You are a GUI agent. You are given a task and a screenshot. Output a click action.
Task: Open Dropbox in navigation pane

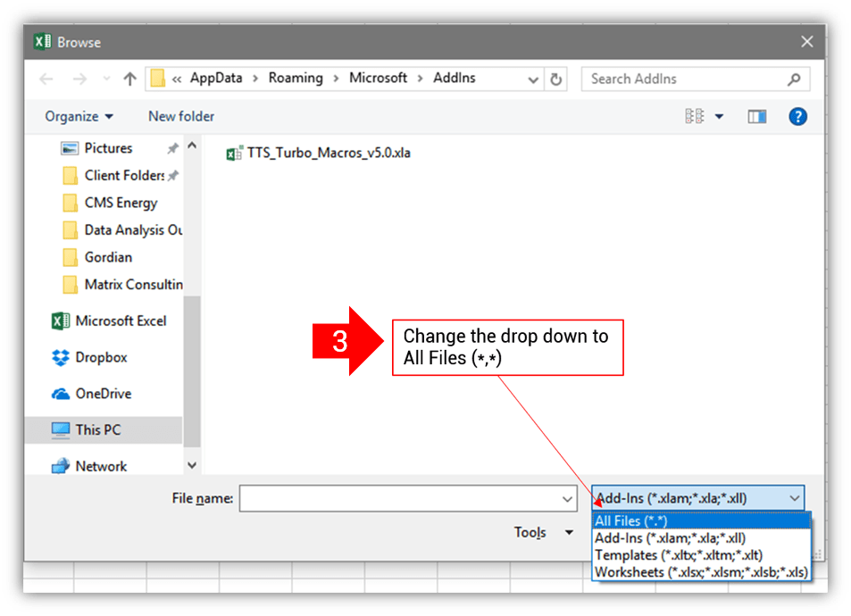click(101, 357)
